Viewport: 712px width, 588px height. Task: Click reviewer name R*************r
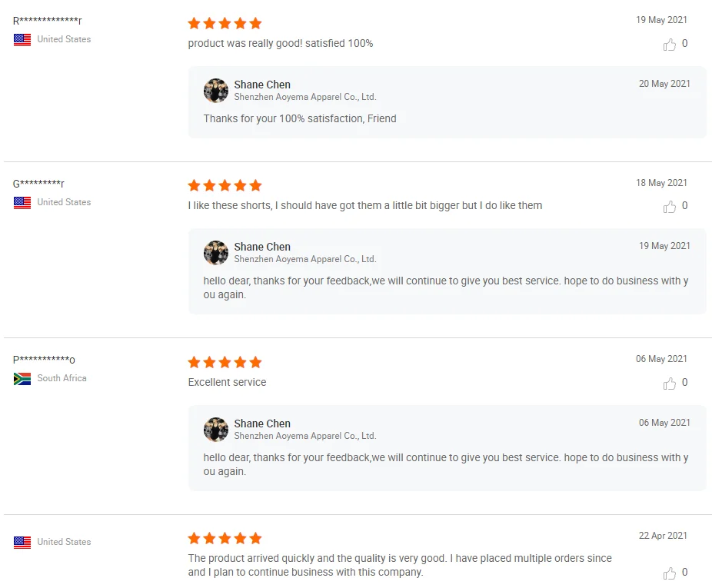pyautogui.click(x=47, y=21)
